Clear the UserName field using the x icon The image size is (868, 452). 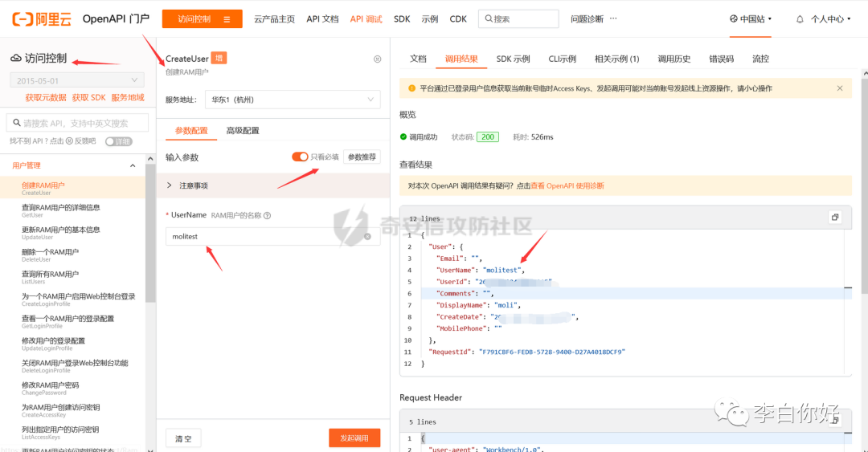(x=367, y=237)
